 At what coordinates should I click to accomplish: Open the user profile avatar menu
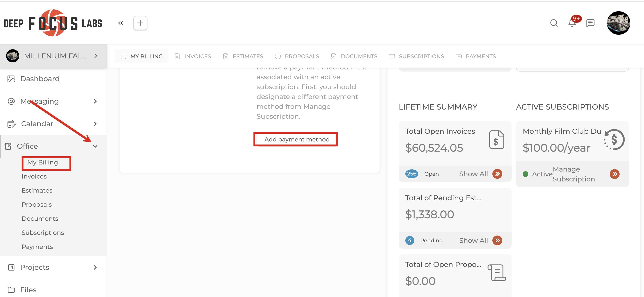(x=618, y=23)
